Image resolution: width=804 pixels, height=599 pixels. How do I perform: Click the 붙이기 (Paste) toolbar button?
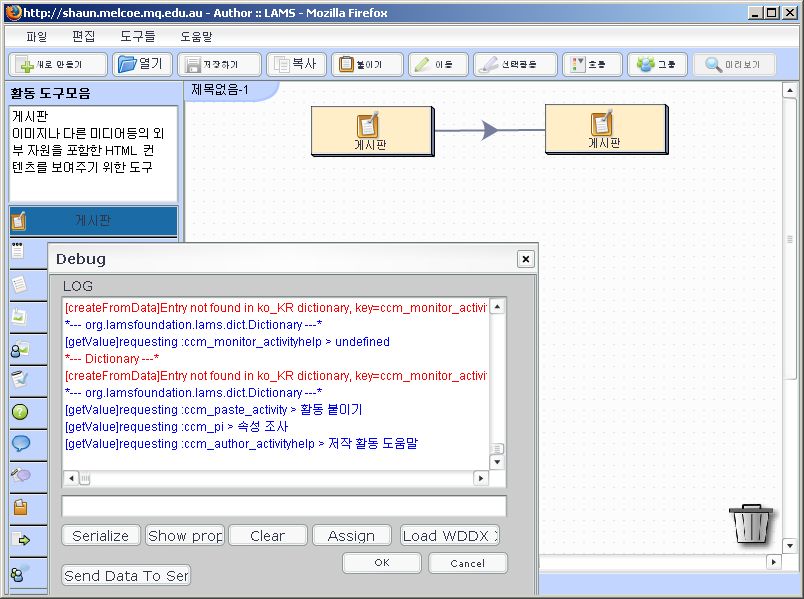367,64
